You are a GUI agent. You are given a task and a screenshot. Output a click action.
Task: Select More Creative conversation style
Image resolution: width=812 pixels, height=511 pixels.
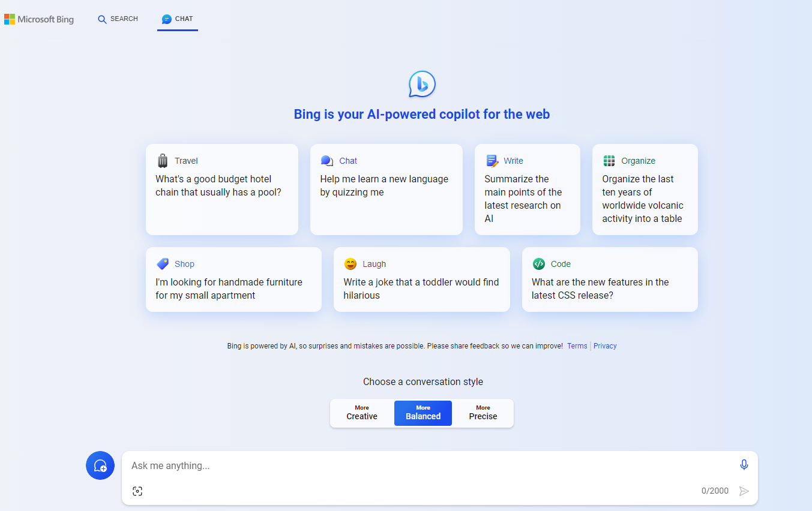(362, 413)
